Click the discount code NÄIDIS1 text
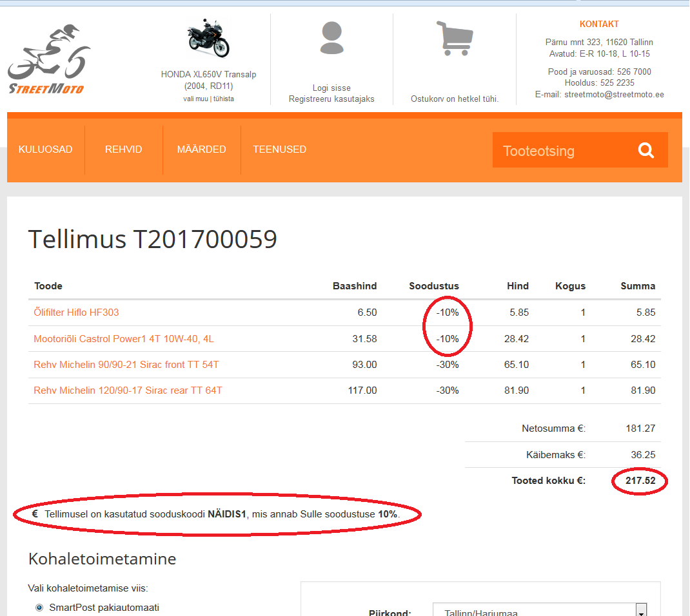Screen dimensions: 690x616 coord(226,514)
